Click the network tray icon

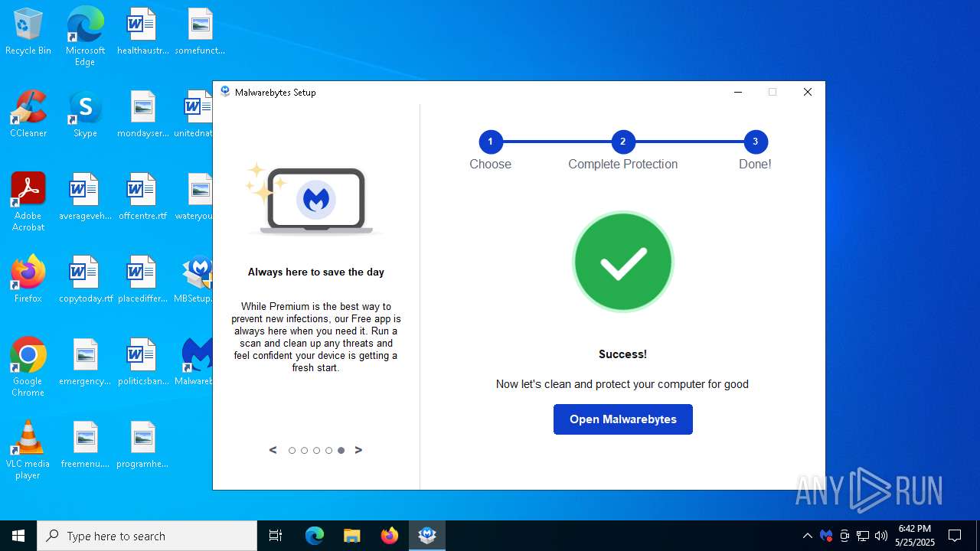[863, 536]
